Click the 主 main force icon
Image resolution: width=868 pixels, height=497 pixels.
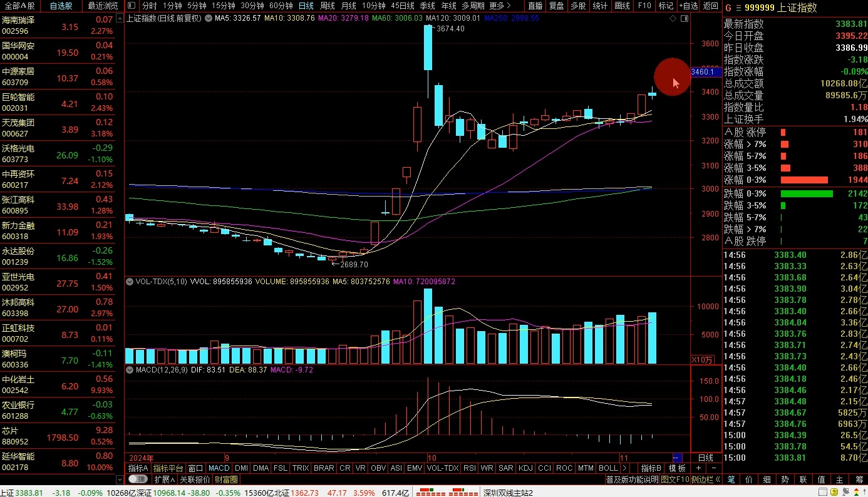840,479
